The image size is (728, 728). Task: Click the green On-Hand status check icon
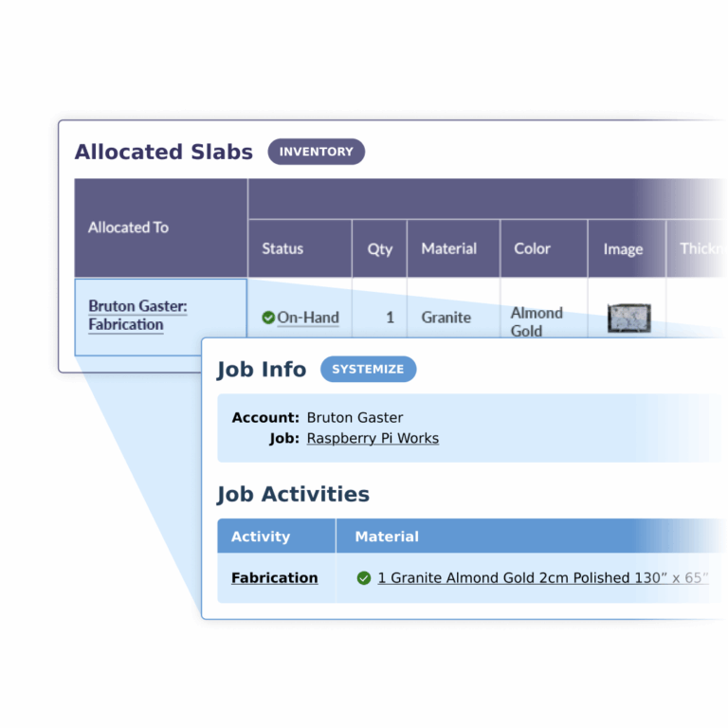268,318
